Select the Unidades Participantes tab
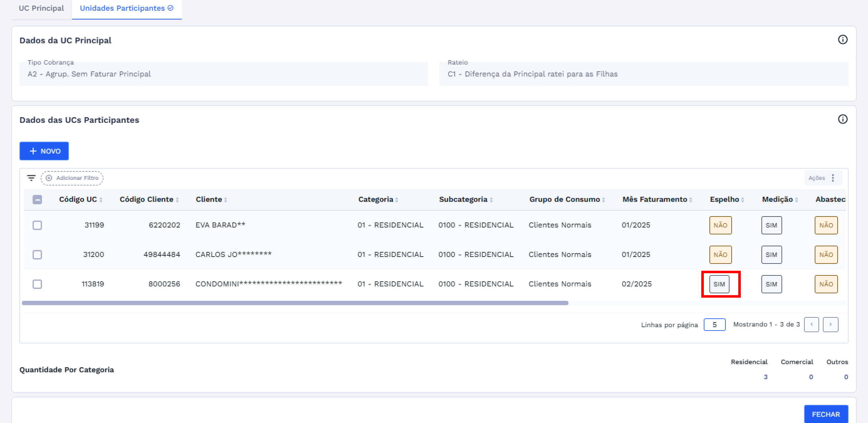Image resolution: width=868 pixels, height=423 pixels. (126, 8)
